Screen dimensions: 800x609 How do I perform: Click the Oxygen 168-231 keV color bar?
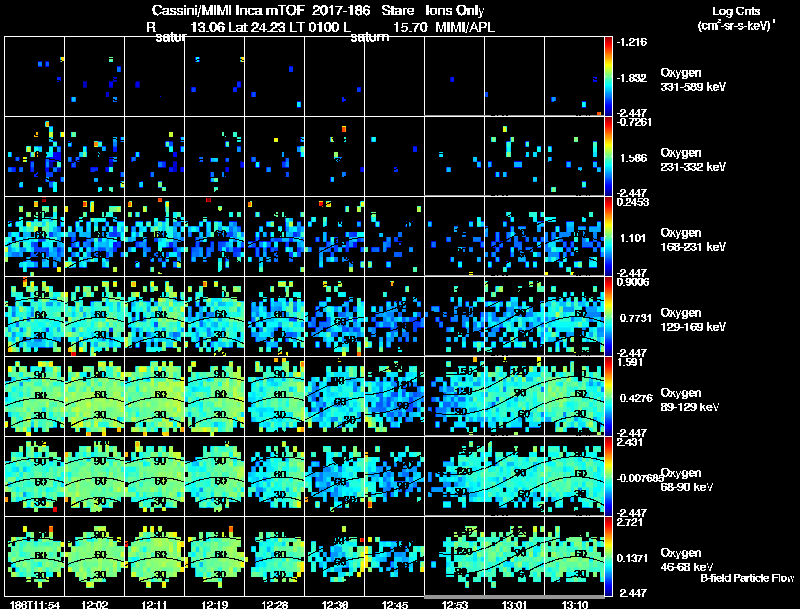[608, 236]
